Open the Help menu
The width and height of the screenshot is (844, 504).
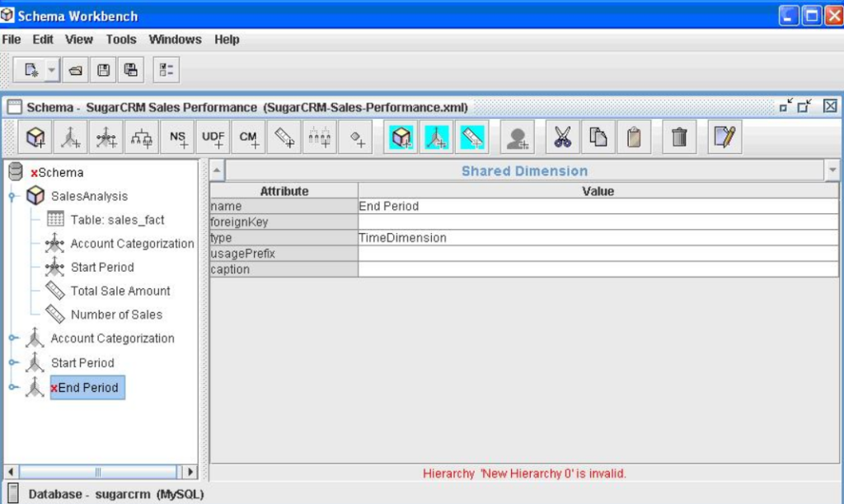pos(227,40)
